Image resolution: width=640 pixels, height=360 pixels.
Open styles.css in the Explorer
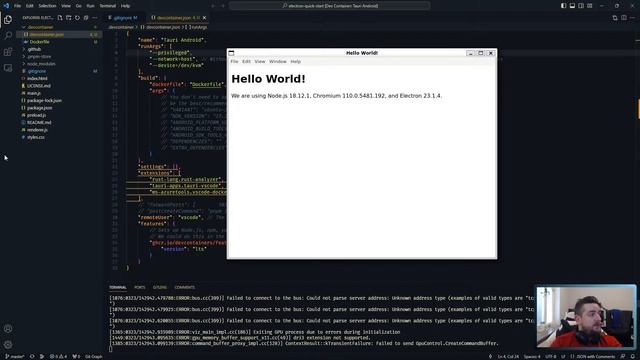(x=36, y=137)
